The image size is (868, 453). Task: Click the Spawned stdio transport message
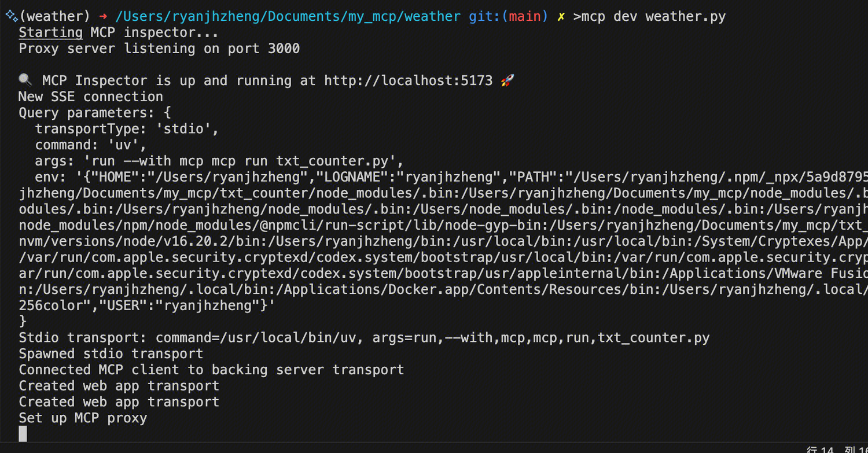pyautogui.click(x=110, y=353)
